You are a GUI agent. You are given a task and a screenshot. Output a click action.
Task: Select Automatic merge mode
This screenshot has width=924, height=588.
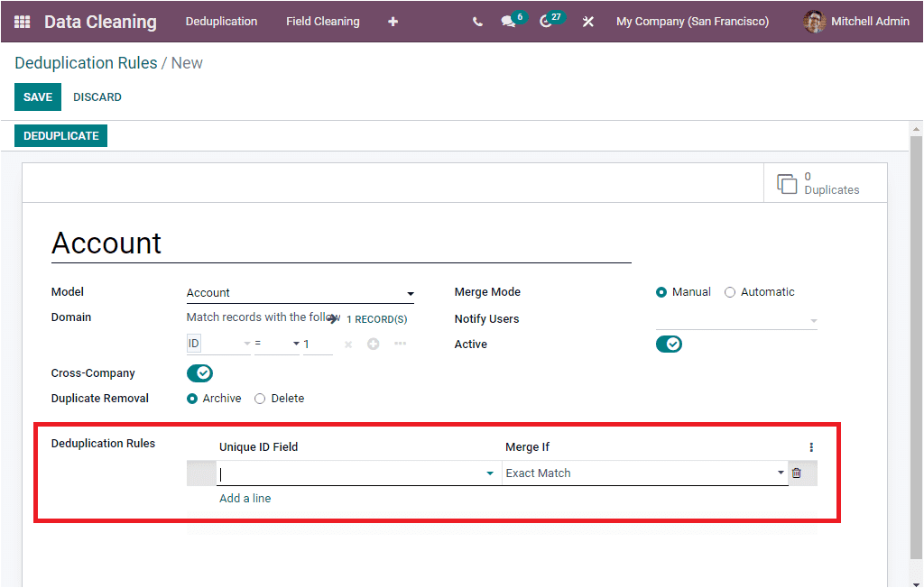pyautogui.click(x=729, y=292)
